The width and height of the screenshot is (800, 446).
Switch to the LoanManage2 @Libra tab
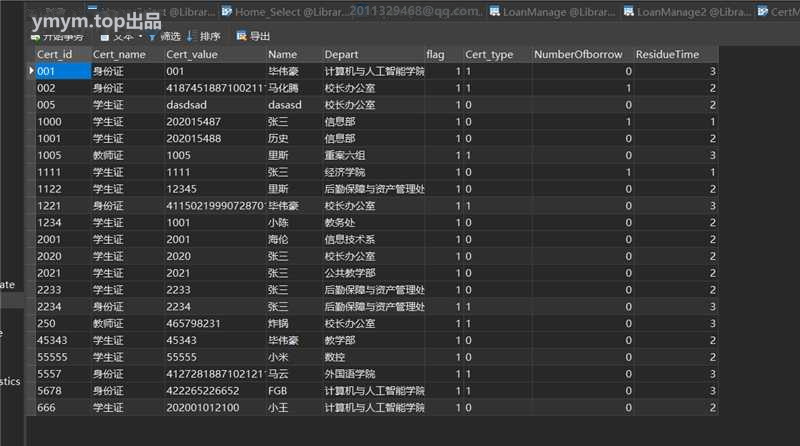(x=687, y=12)
